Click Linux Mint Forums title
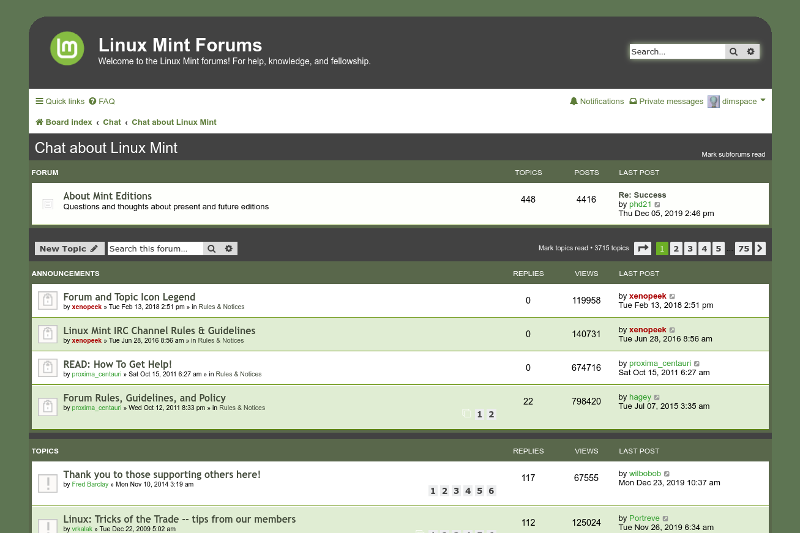This screenshot has height=533, width=800. pos(180,45)
